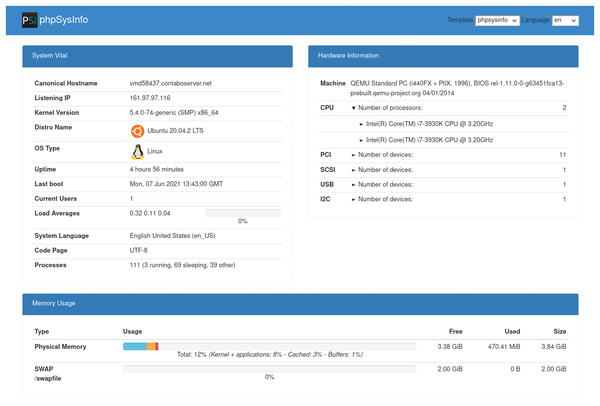
Task: Click the Linux Tux penguin icon
Action: pos(137,152)
